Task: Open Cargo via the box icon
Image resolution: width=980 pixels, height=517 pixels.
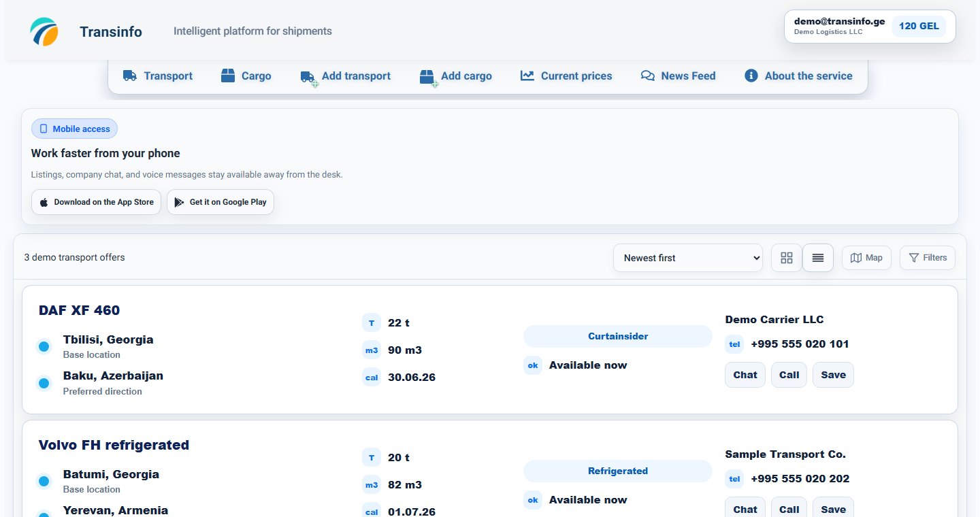Action: click(228, 76)
